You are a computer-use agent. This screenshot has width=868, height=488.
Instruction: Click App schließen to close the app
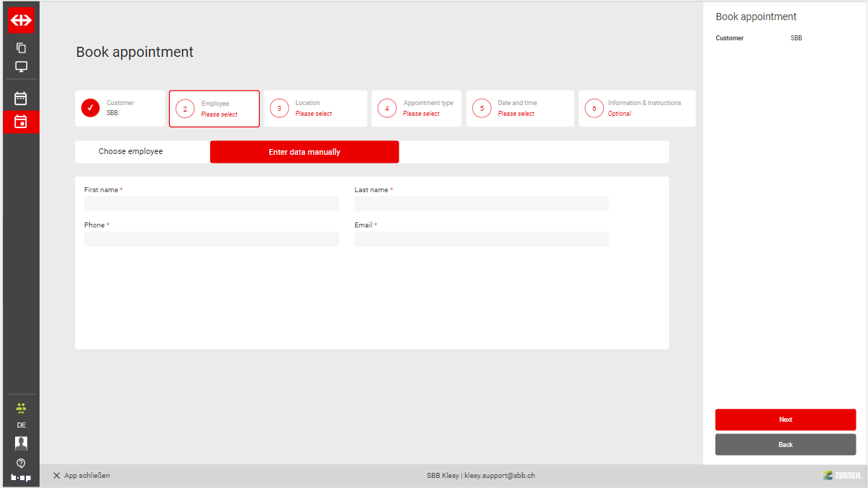point(81,476)
